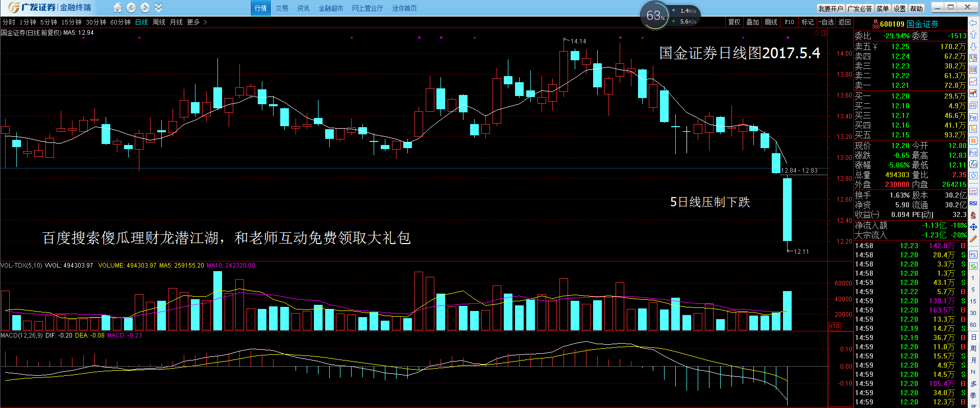The image size is (980, 408).
Task: Select the blue four-way move arrows icon
Action: click(973, 227)
